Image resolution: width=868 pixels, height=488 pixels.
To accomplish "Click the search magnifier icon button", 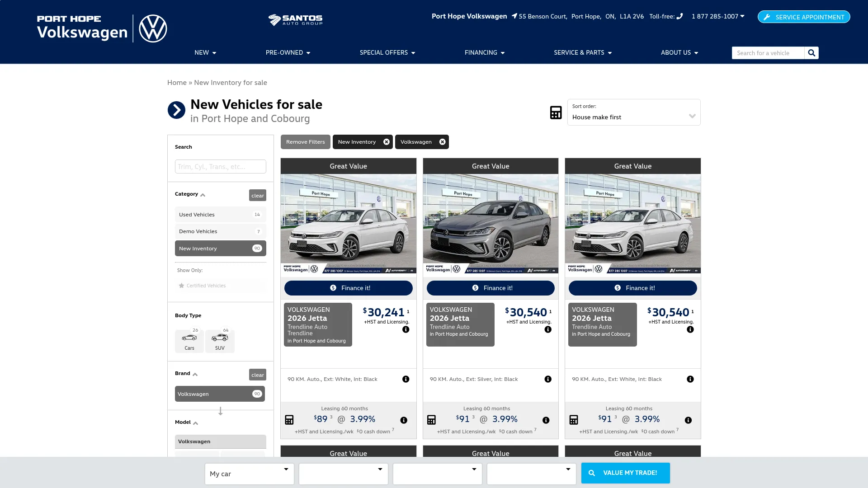I will point(811,53).
